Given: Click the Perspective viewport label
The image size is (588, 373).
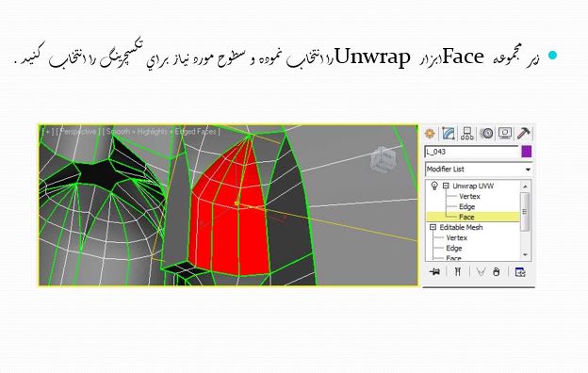Looking at the screenshot, I should coord(77,132).
